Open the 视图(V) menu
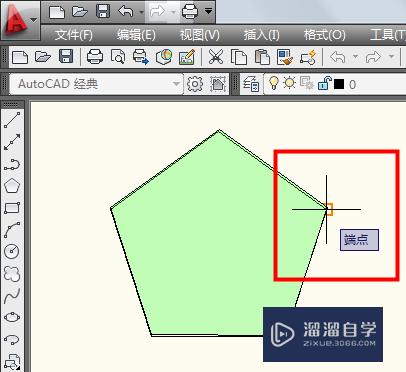This screenshot has width=406, height=372. (x=200, y=35)
